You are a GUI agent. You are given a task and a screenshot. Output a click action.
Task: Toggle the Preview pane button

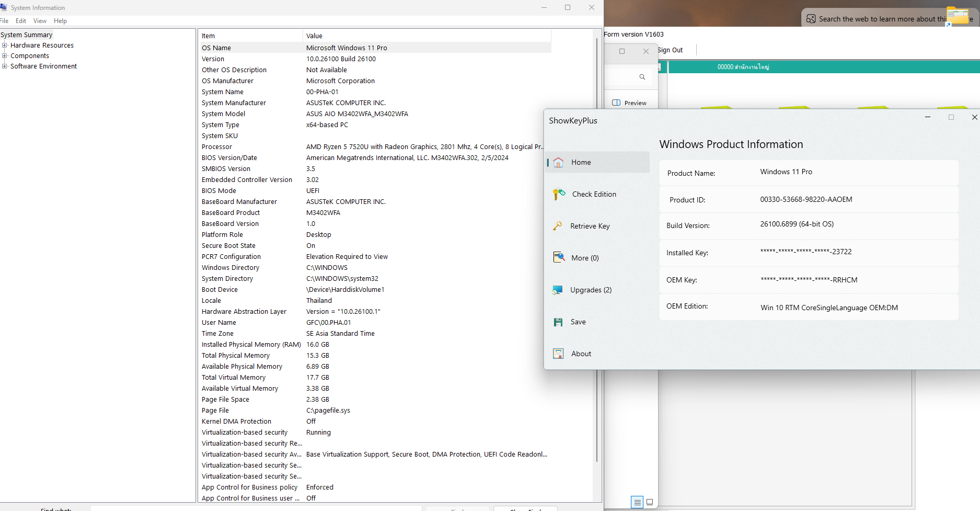point(630,103)
